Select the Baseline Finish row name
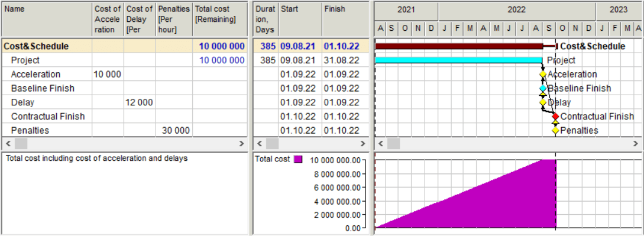The image size is (644, 236). click(43, 88)
